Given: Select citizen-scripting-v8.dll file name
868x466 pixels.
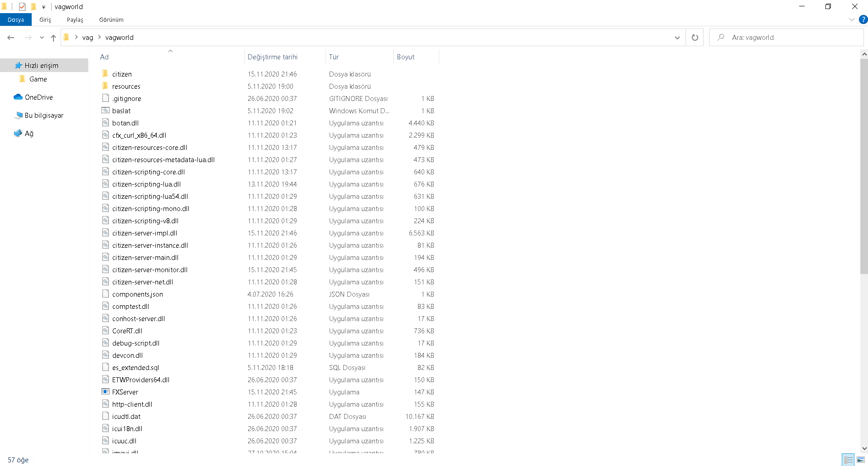Looking at the screenshot, I should click(145, 221).
